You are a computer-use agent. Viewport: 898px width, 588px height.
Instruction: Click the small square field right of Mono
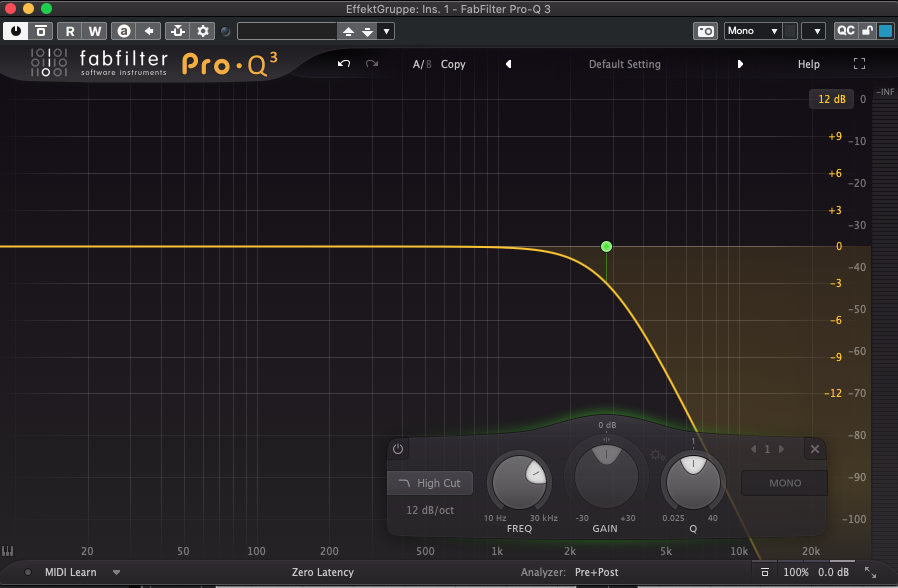pyautogui.click(x=790, y=31)
